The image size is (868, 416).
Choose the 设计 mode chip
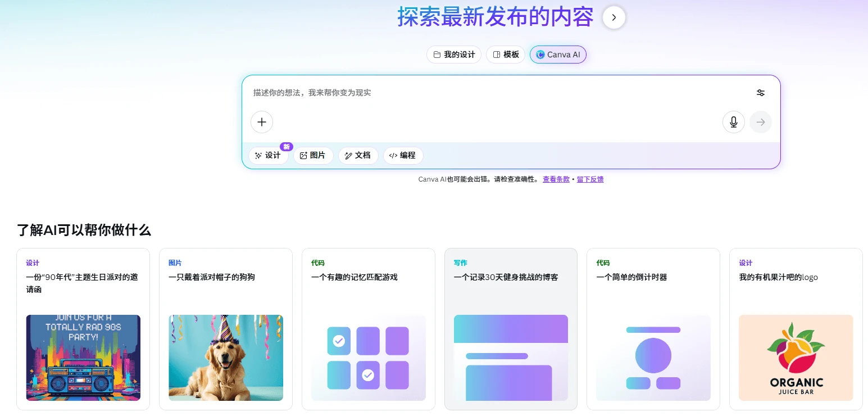[x=268, y=155]
